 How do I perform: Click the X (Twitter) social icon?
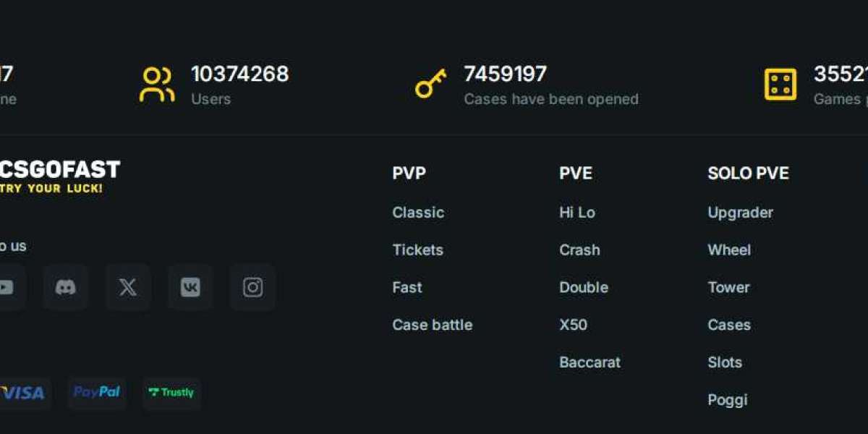click(x=127, y=287)
